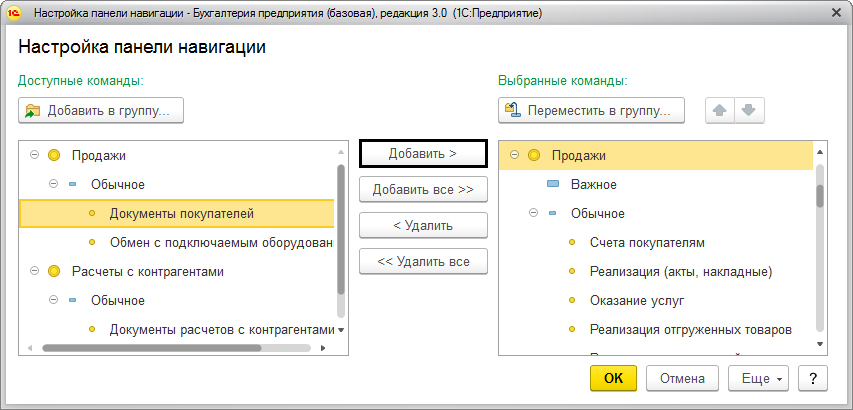Select Счета покупателям in selected commands
The height and width of the screenshot is (410, 853).
tap(647, 242)
